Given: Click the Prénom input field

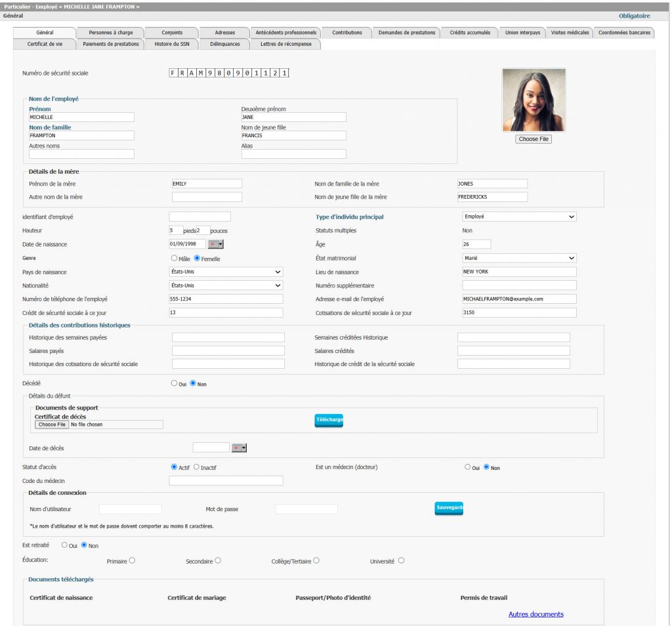Looking at the screenshot, I should click(81, 117).
